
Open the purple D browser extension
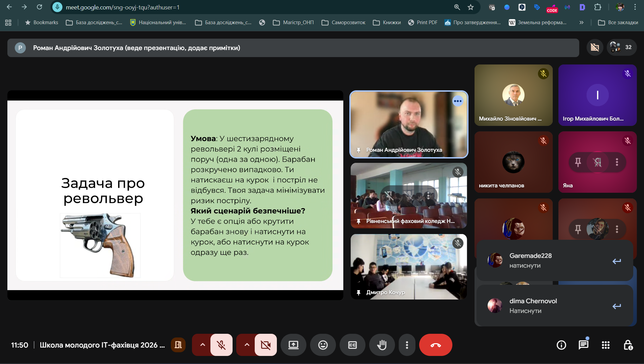coord(582,7)
